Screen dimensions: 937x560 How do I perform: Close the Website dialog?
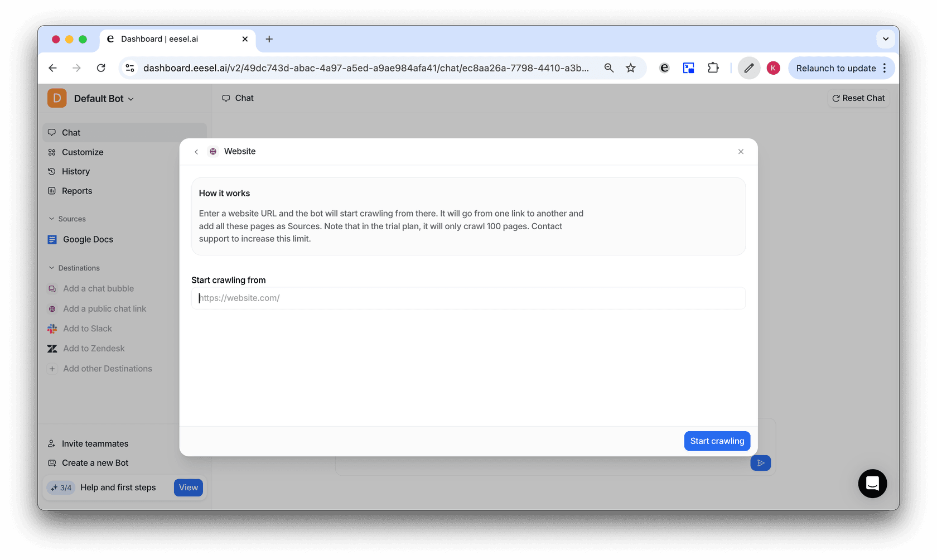(741, 152)
